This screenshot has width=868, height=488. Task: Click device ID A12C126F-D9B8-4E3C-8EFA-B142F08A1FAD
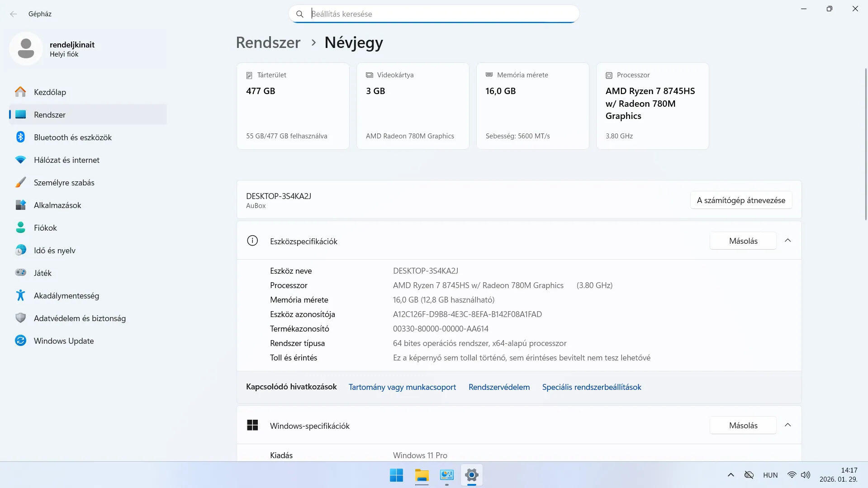coord(467,314)
